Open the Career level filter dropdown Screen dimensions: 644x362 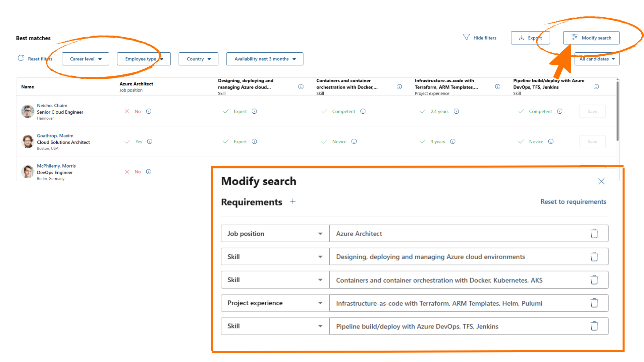click(86, 59)
